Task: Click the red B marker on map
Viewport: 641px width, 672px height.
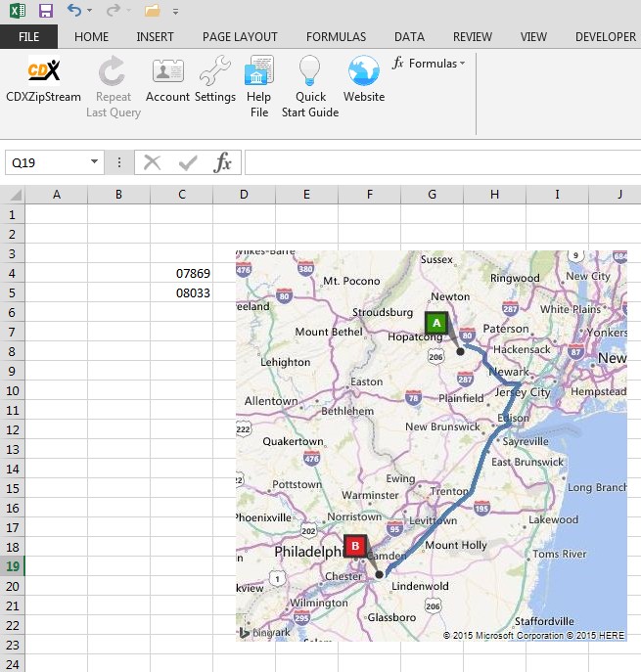Action: pyautogui.click(x=355, y=546)
